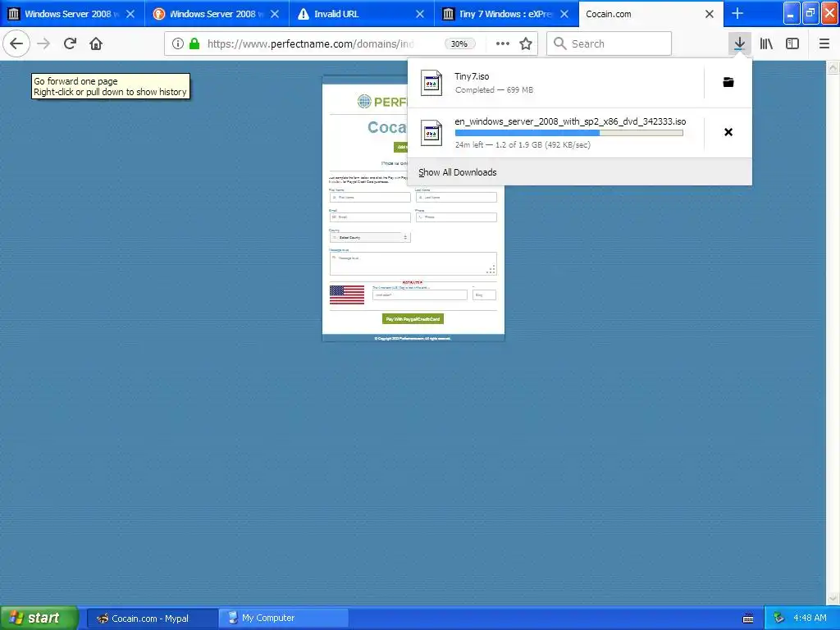This screenshot has width=840, height=630.
Task: Select Cocain.com - Mypal taskbar button
Action: click(x=152, y=619)
